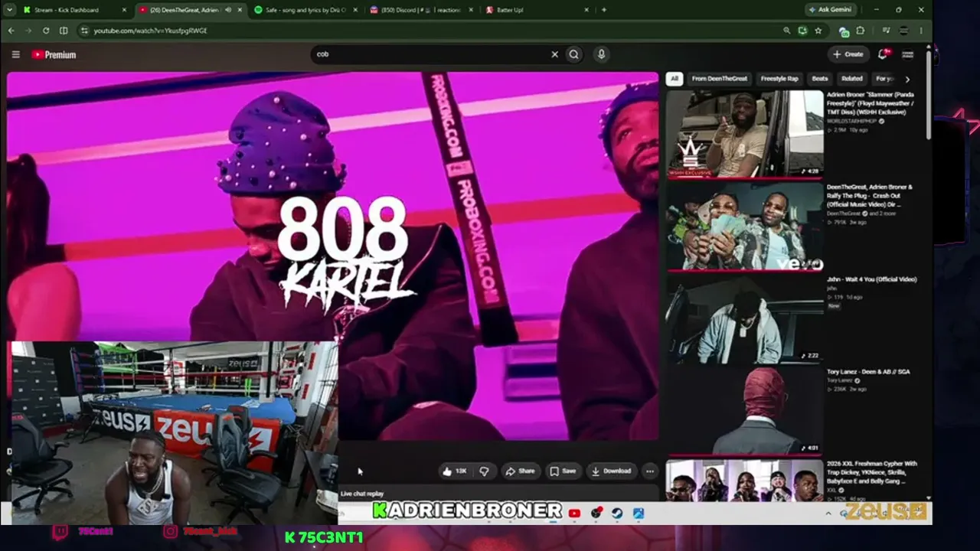Start voice search with the microphone icon

(601, 54)
